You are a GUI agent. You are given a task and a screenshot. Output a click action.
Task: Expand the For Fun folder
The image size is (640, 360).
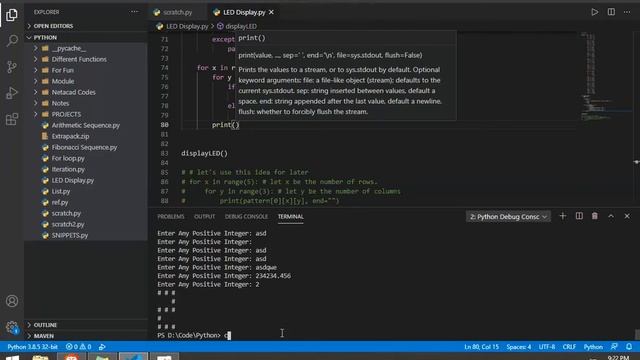86,70
